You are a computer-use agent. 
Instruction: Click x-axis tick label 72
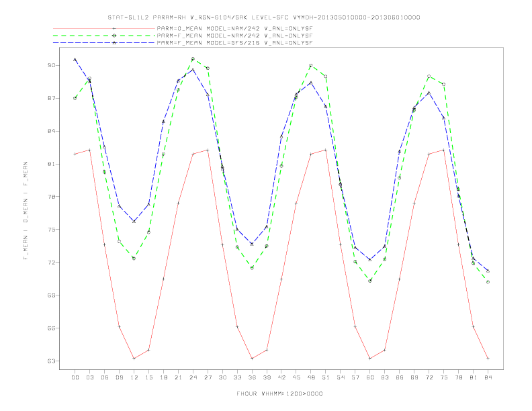[429, 377]
